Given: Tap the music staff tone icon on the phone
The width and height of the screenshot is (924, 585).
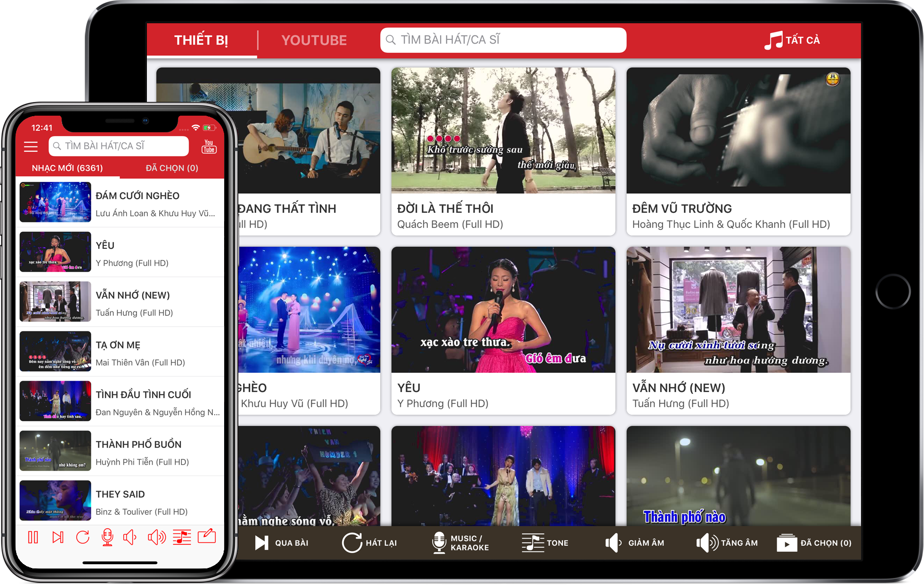Looking at the screenshot, I should pyautogui.click(x=182, y=537).
